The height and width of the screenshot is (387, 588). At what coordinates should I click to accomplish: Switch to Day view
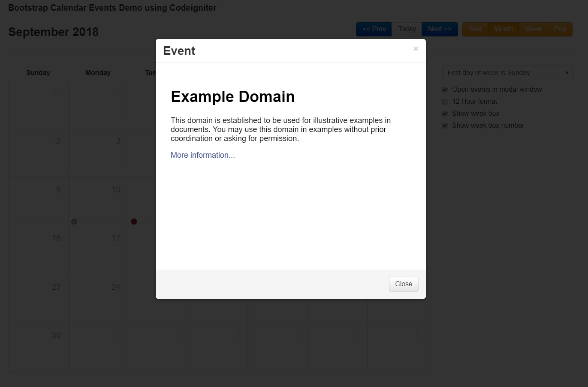click(x=560, y=29)
